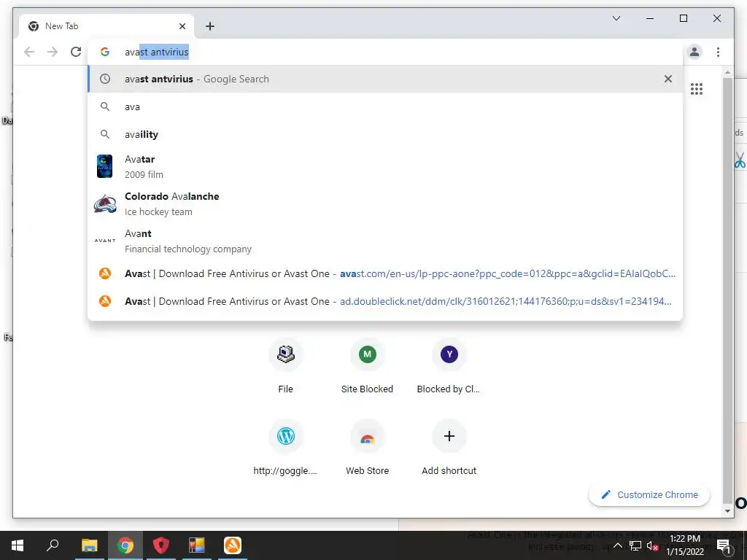Click the page vertical scrollbar
The height and width of the screenshot is (560, 747).
[727, 290]
